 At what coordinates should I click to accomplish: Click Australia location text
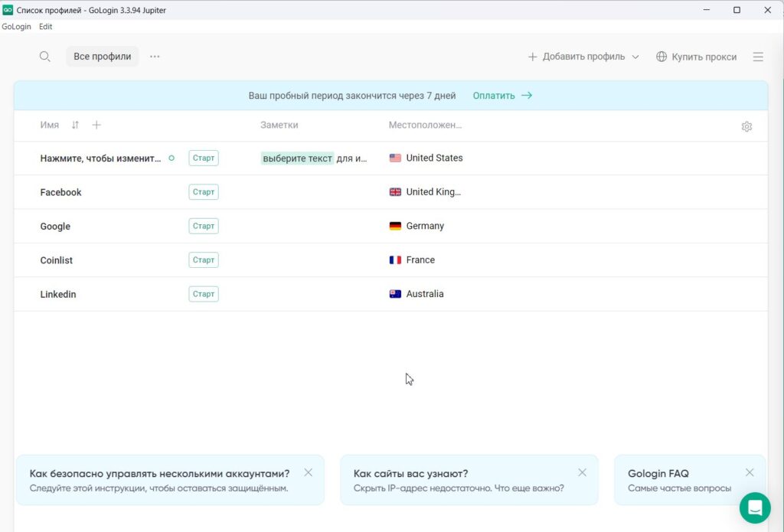click(424, 294)
